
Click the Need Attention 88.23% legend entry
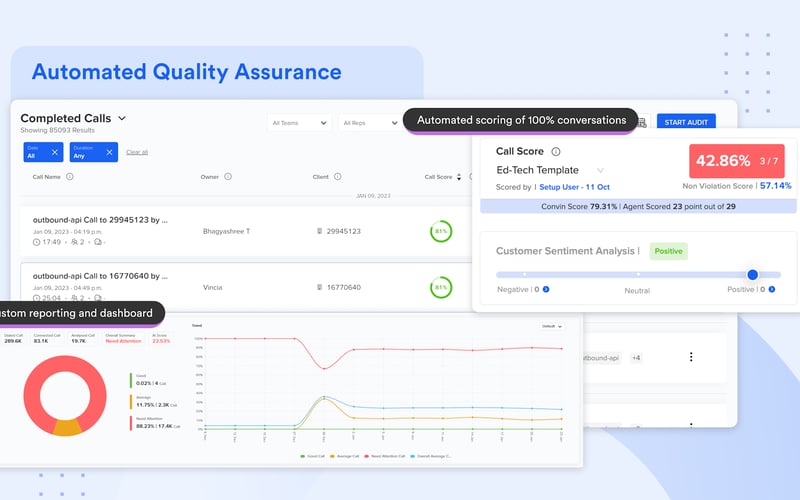point(156,423)
